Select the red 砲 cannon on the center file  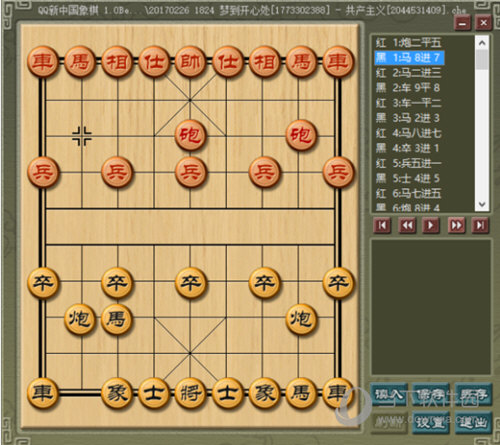click(x=191, y=135)
